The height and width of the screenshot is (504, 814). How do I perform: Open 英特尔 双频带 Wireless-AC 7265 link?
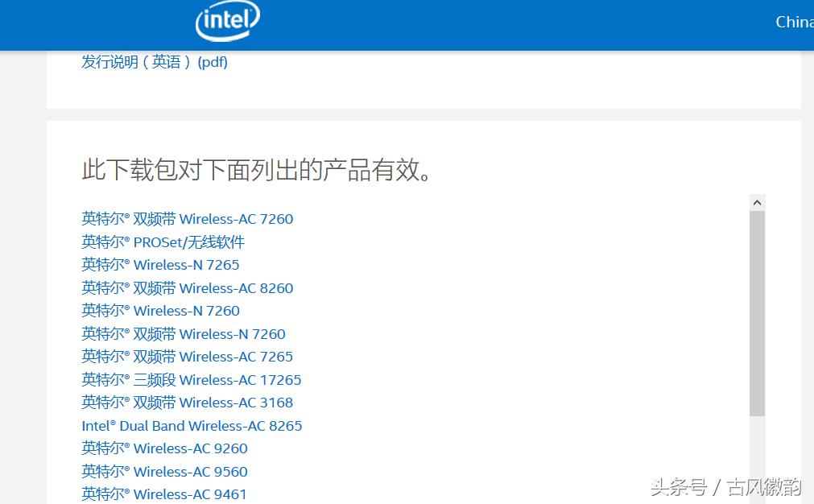click(188, 357)
